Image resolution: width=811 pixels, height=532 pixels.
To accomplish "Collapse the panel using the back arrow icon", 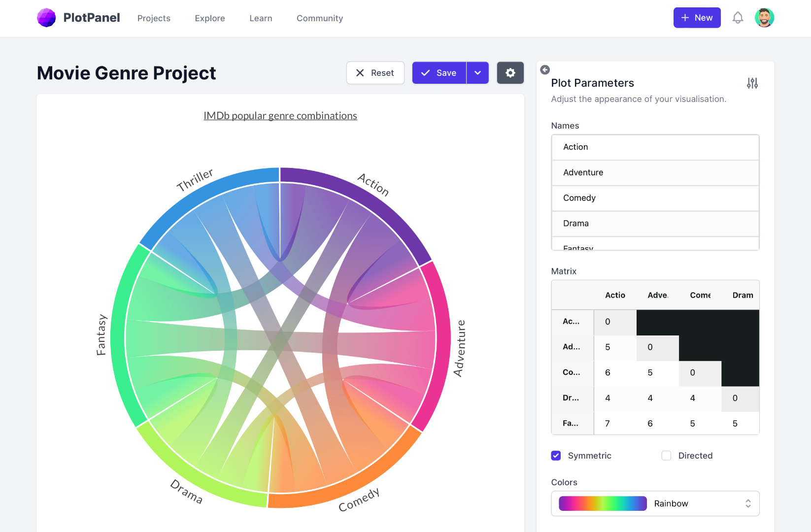I will (544, 70).
